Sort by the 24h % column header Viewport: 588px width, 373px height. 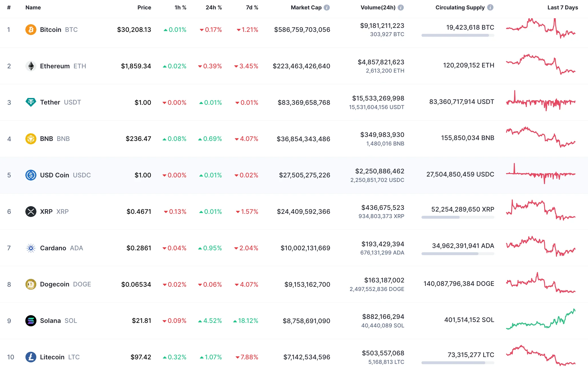pos(213,7)
